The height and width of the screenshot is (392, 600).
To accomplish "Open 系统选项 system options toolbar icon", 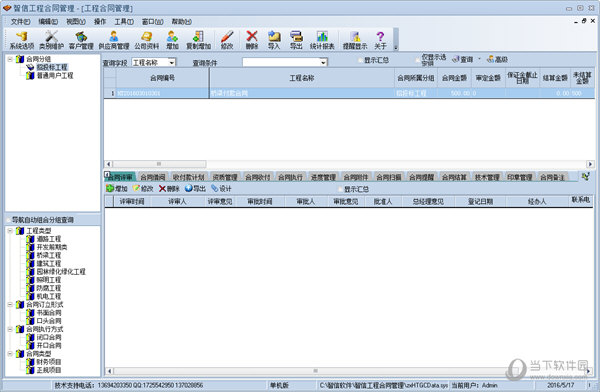I will (22, 40).
